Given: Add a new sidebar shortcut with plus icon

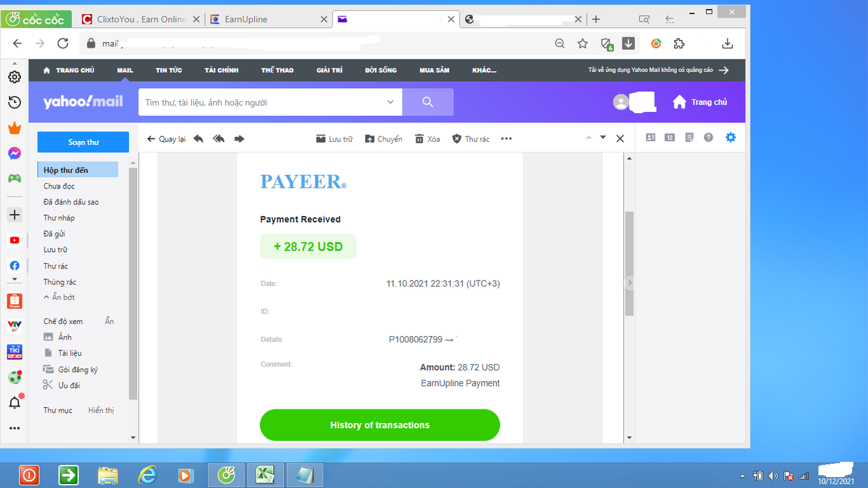Looking at the screenshot, I should (14, 215).
